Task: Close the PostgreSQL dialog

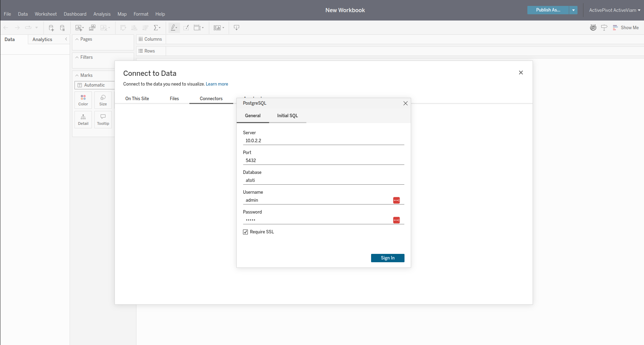Action: click(x=406, y=103)
